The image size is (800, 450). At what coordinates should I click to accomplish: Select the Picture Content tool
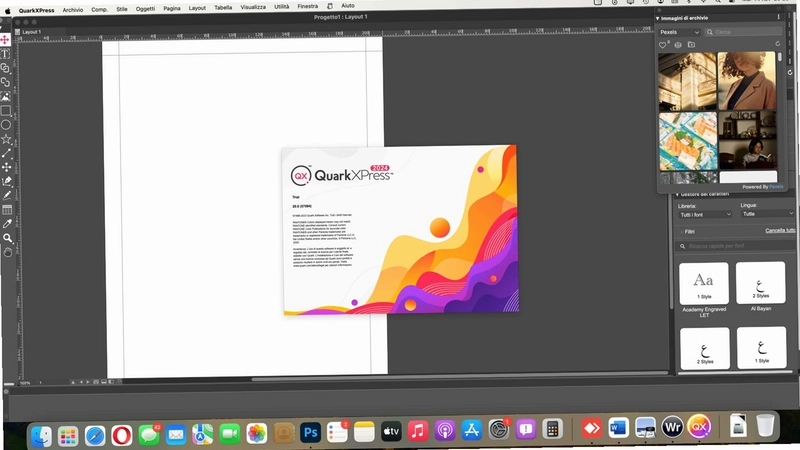tap(6, 96)
